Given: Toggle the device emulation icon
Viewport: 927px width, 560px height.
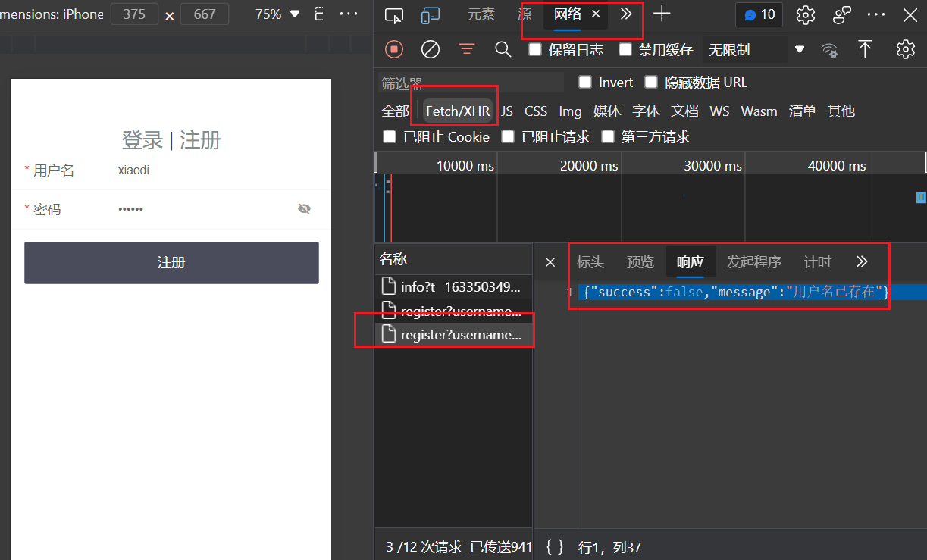Looking at the screenshot, I should click(431, 14).
